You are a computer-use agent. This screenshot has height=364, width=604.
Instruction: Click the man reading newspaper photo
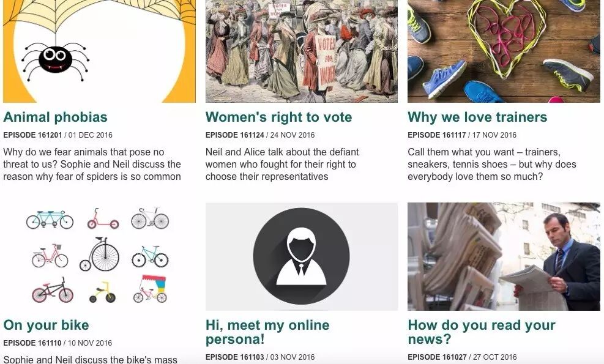[504, 256]
